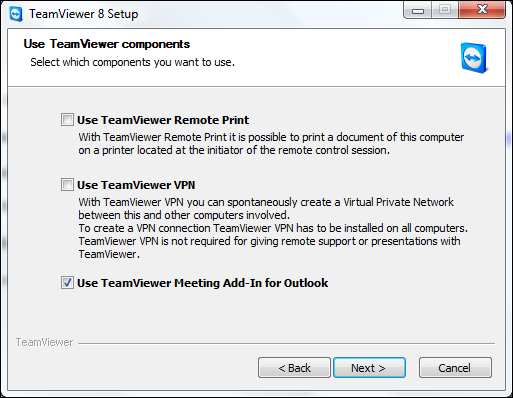Click the greyed-out maximize window button
The height and width of the screenshot is (398, 513).
pos(445,10)
